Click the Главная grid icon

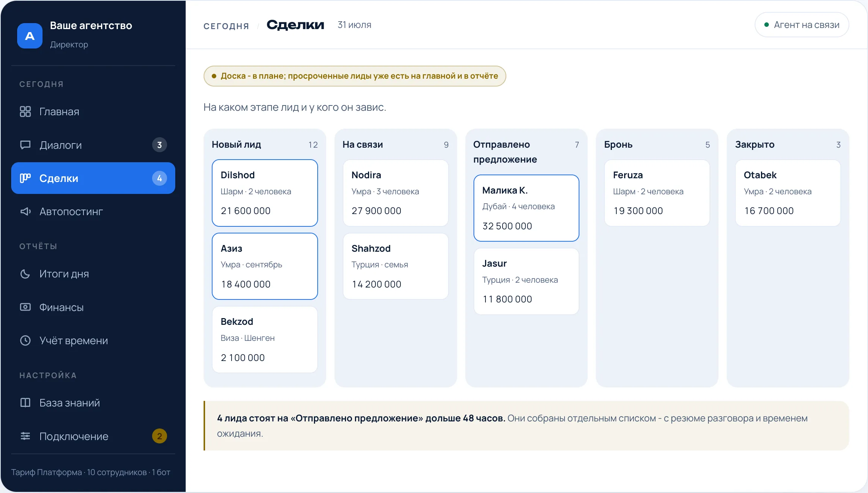25,112
